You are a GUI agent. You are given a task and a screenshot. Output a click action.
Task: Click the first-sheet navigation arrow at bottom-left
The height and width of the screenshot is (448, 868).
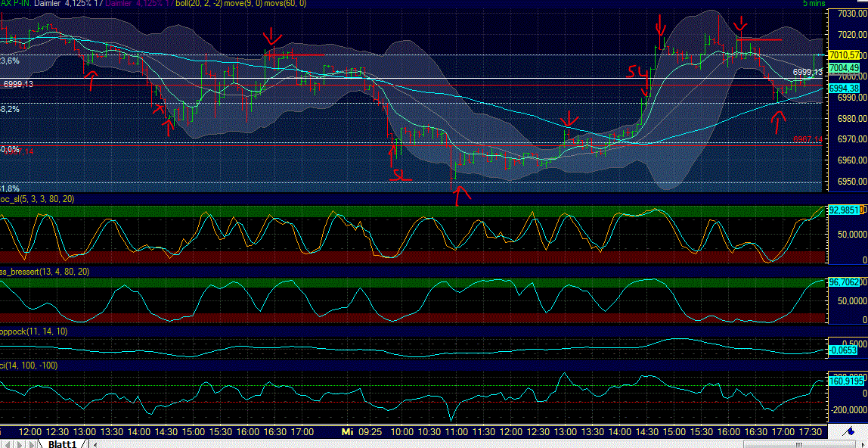pos(5,444)
